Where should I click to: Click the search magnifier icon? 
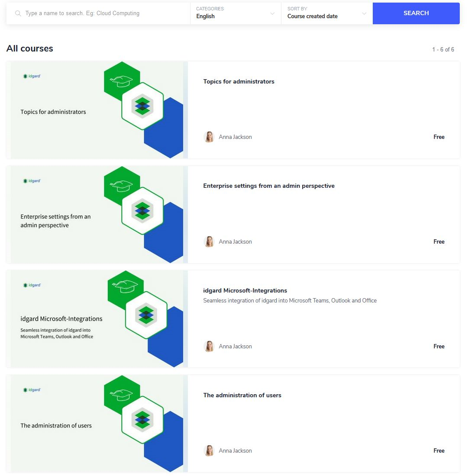(18, 13)
